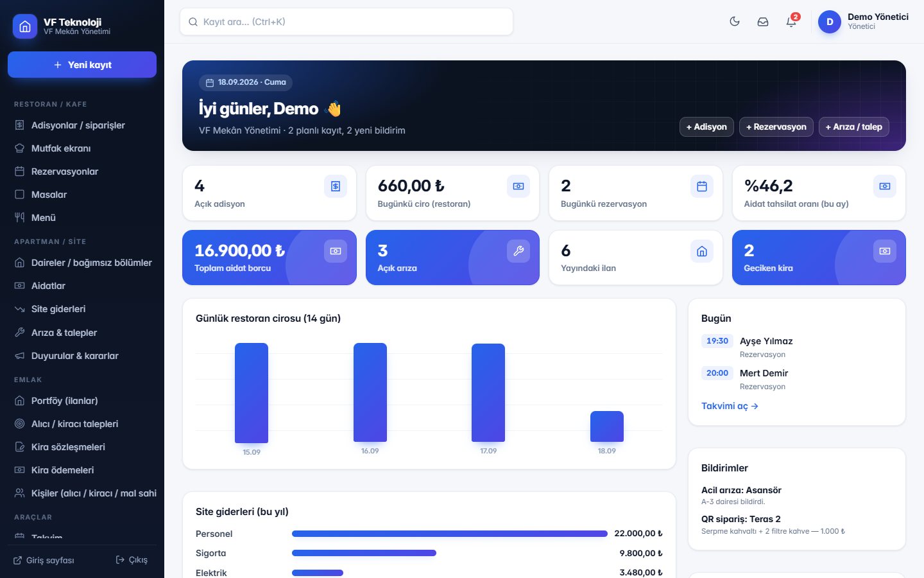
Task: Click the Çıkış logout button
Action: pyautogui.click(x=132, y=560)
